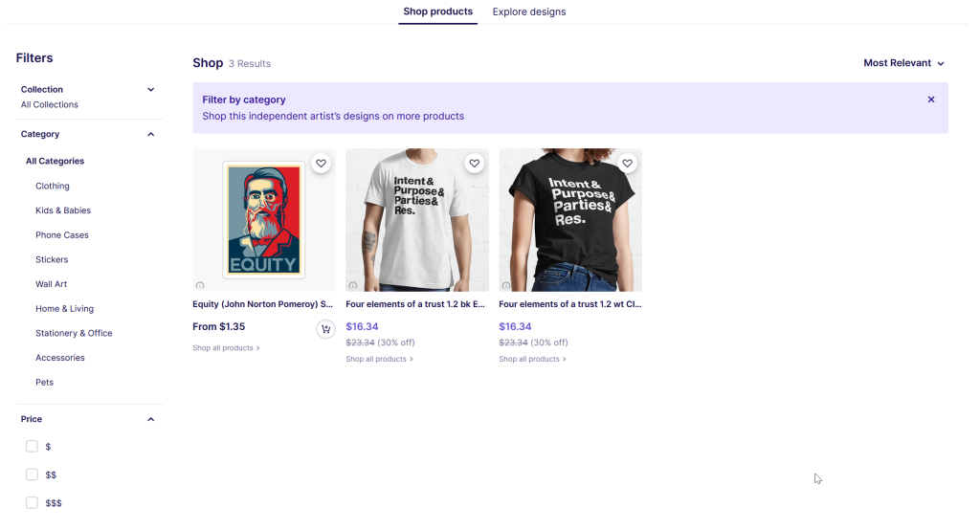Viewport: 980px width, 530px height.
Task: Favorite the black Four elements t-shirt
Action: point(627,164)
